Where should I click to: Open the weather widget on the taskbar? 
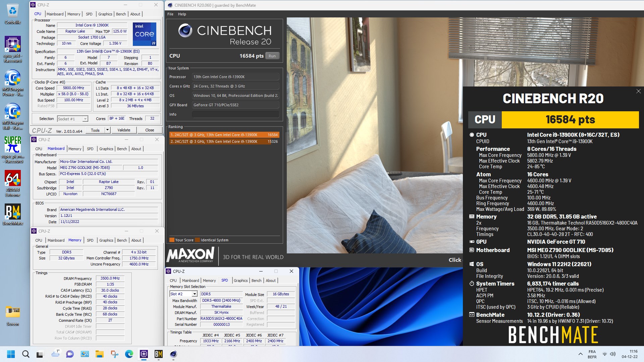55,354
